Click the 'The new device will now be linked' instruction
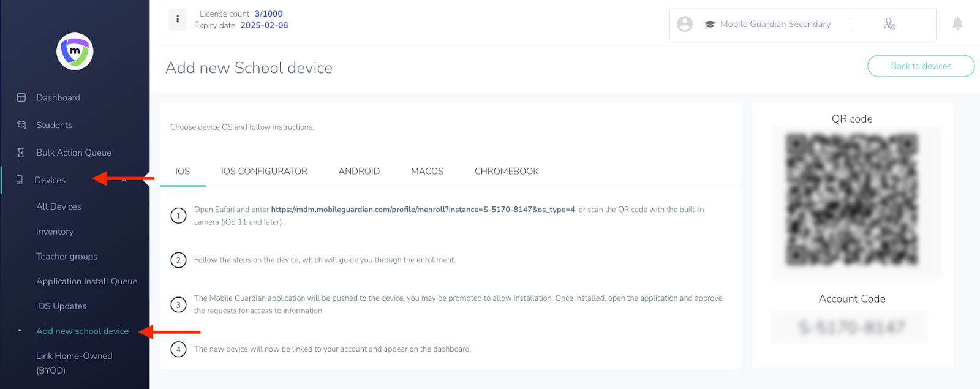The height and width of the screenshot is (389, 980). [333, 349]
